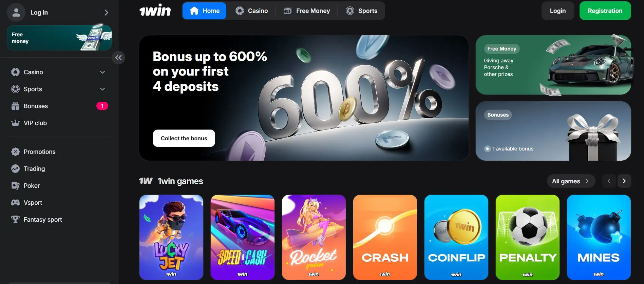Open Poker cards icon in sidebar
The image size is (644, 284).
pyautogui.click(x=15, y=185)
